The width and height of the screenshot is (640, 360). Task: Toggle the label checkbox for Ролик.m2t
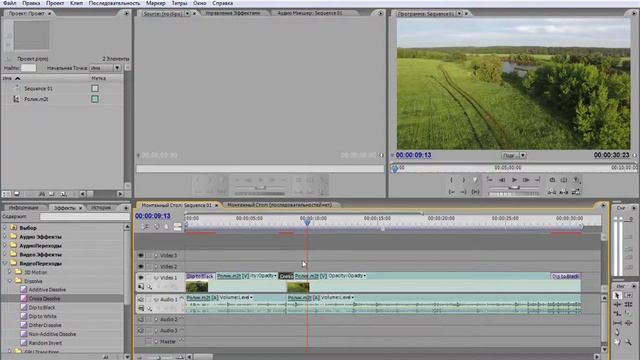point(95,99)
